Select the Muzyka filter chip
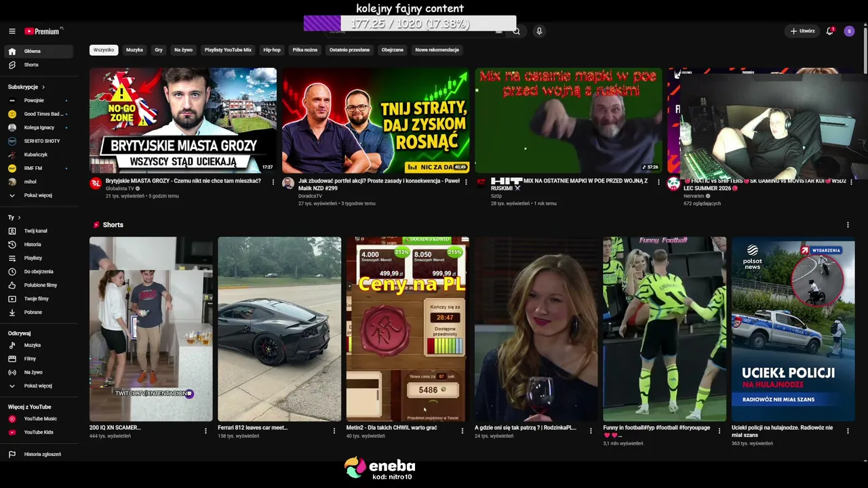The height and width of the screenshot is (488, 868). [134, 50]
